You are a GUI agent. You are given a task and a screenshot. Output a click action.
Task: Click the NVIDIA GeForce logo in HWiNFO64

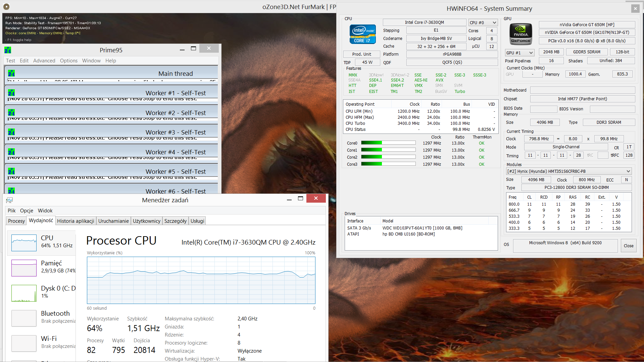click(521, 34)
